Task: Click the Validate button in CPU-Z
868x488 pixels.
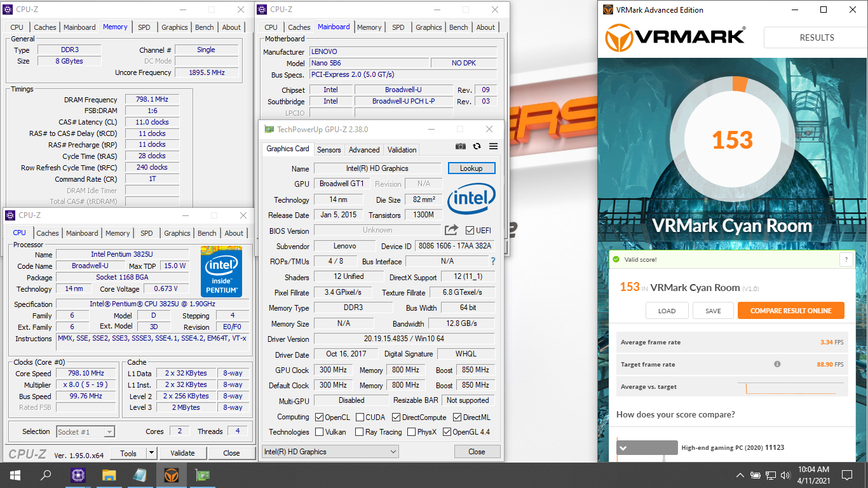Action: point(182,453)
